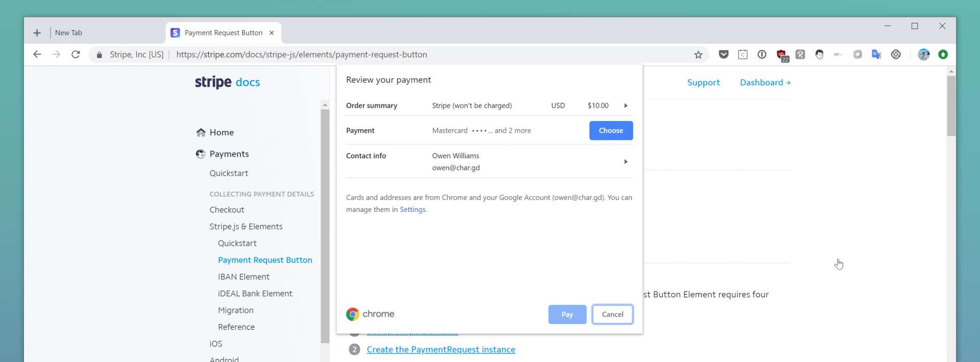View site info via the padlock icon
The height and width of the screenshot is (362, 980).
click(99, 55)
